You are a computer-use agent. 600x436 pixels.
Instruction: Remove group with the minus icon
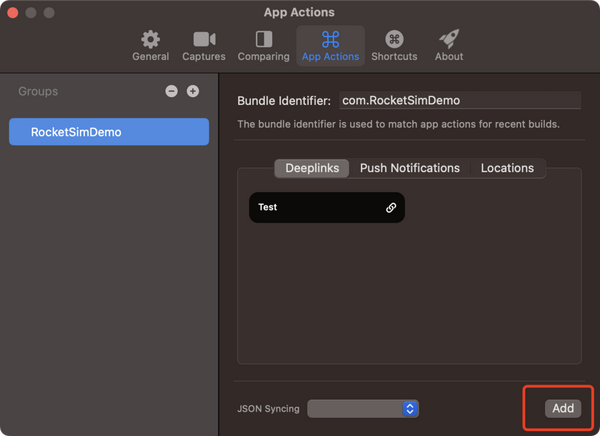pos(171,91)
